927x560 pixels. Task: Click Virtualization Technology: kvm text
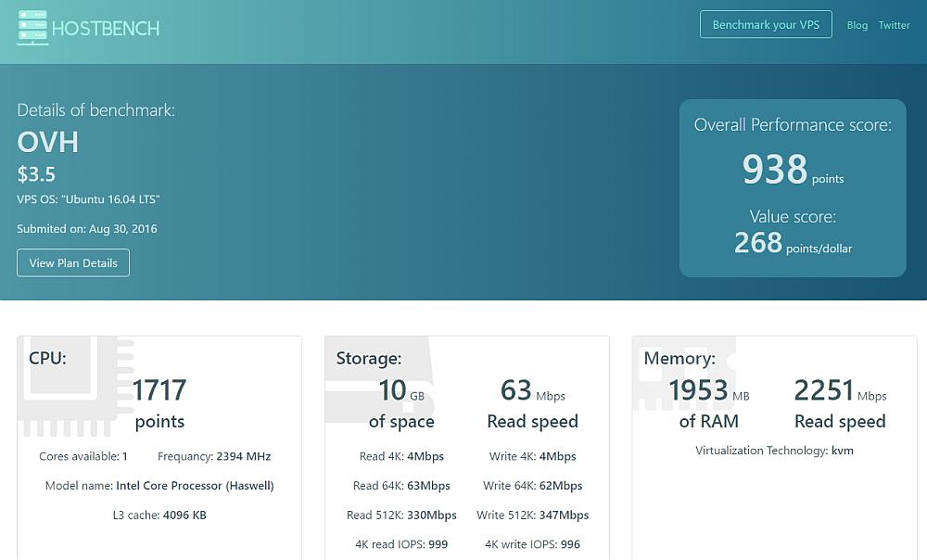coord(774,451)
